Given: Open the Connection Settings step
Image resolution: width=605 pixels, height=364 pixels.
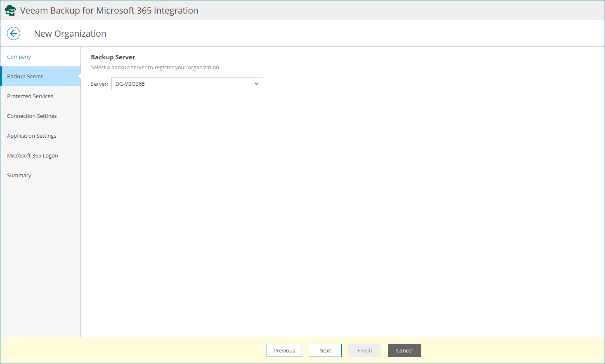Looking at the screenshot, I should click(x=32, y=116).
